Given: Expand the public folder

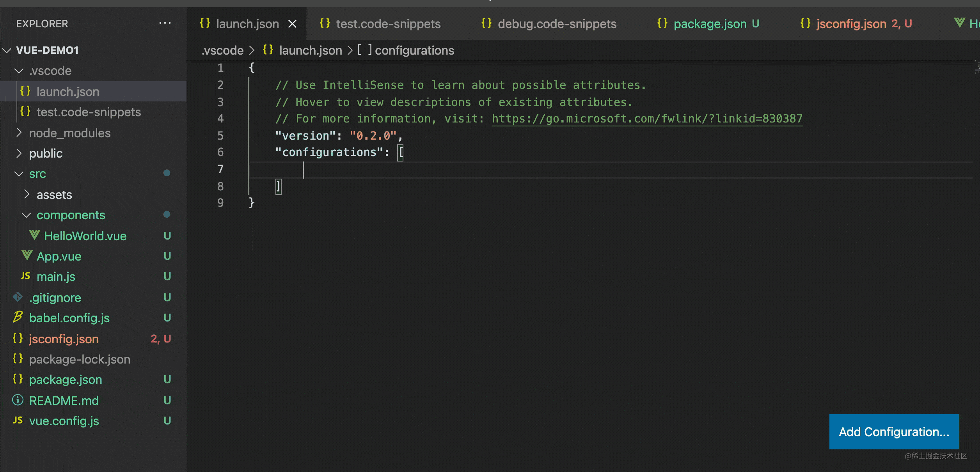Looking at the screenshot, I should point(19,153).
